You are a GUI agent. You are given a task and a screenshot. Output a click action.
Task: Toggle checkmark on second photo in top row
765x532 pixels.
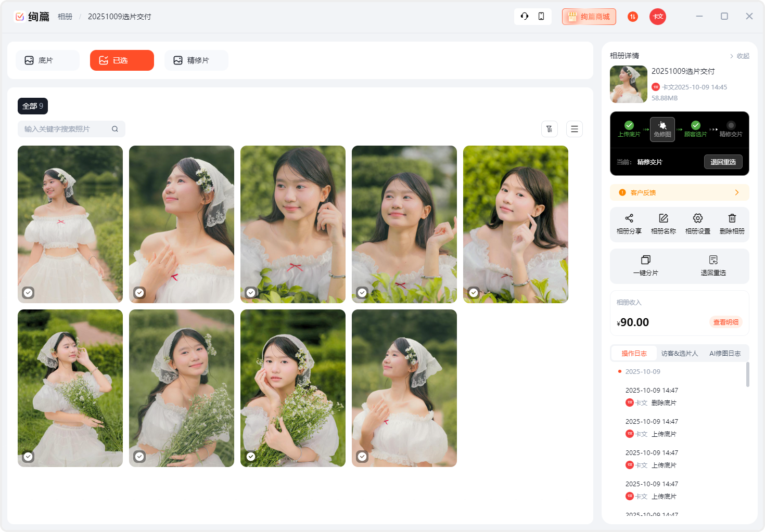click(x=139, y=293)
